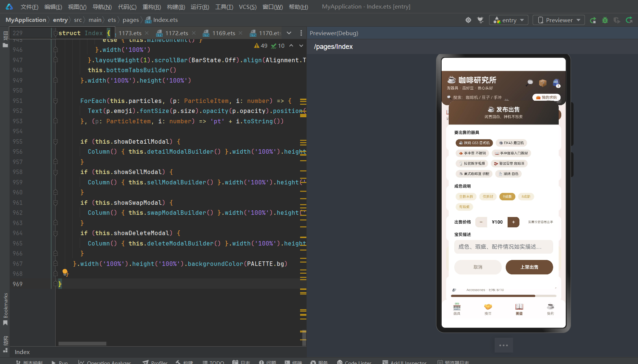Image resolution: width=638 pixels, height=364 pixels.
Task: Open the 换豆 bottom tab in preview
Action: pos(488,309)
